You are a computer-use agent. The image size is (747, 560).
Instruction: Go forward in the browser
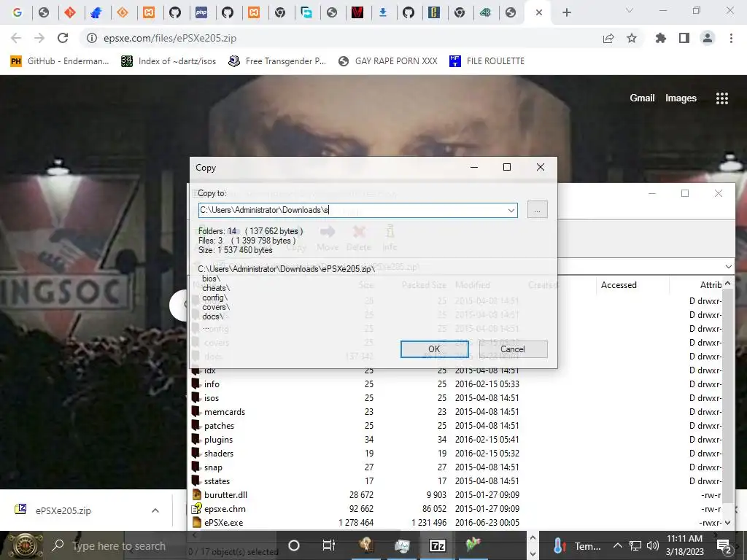click(39, 38)
